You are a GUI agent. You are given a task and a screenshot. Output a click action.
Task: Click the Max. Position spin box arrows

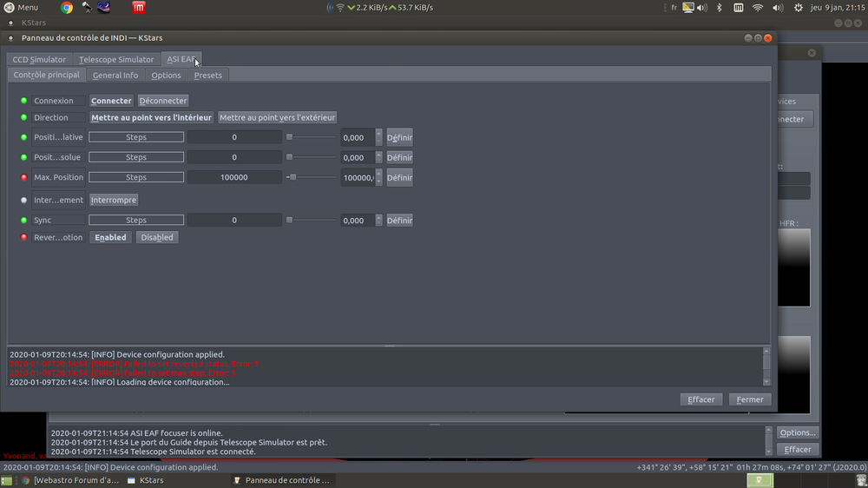tap(378, 177)
